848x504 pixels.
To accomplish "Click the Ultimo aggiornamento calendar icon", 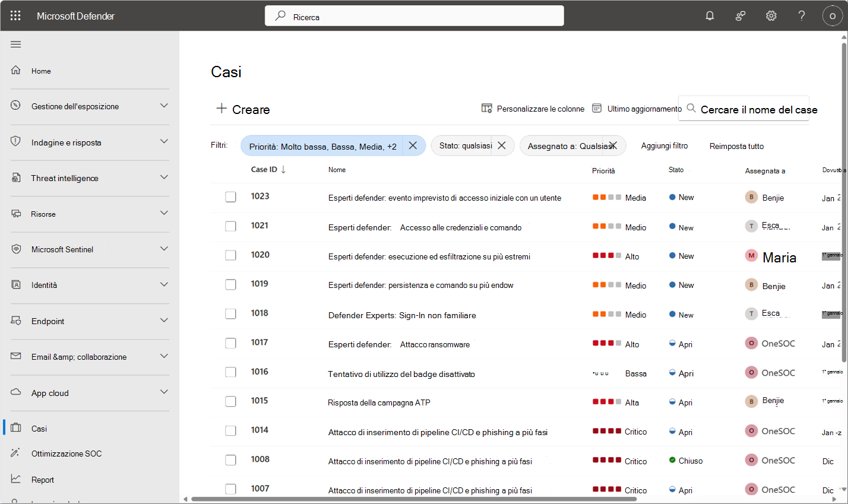I will coord(596,109).
